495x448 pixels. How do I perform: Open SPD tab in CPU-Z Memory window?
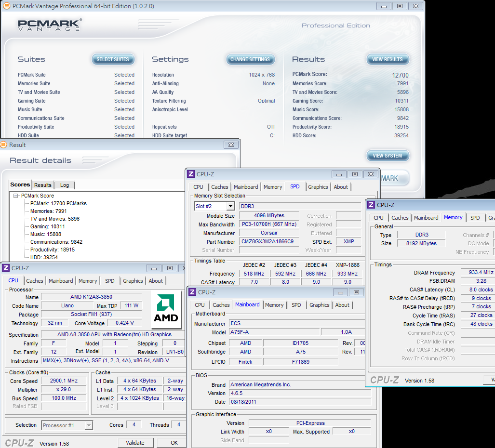tap(475, 218)
